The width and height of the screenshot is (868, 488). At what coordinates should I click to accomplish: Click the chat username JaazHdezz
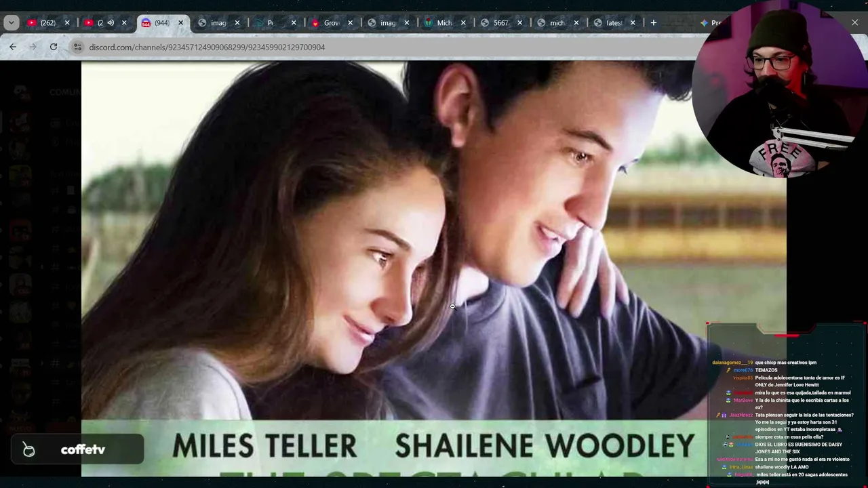point(741,415)
